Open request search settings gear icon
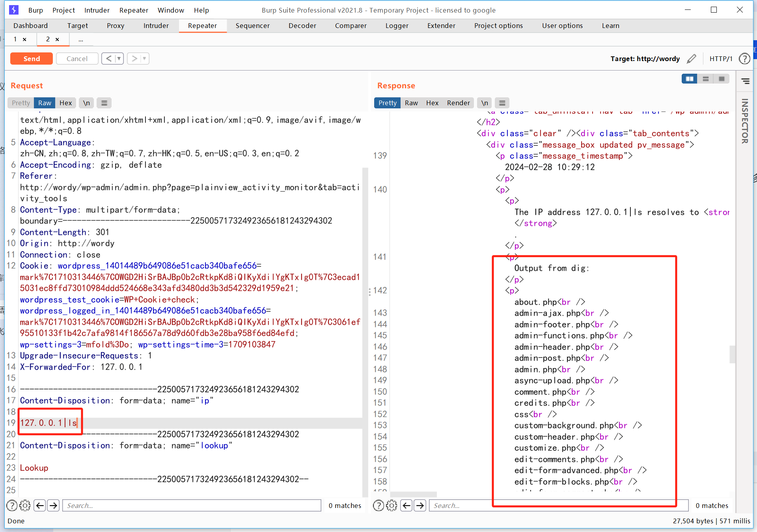Viewport: 757px width, 532px height. (x=25, y=505)
